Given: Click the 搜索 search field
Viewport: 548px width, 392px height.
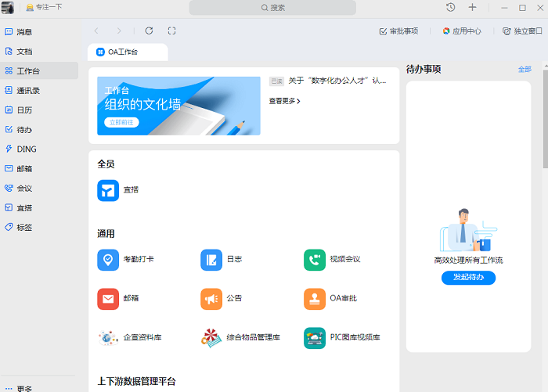Looking at the screenshot, I should point(272,8).
